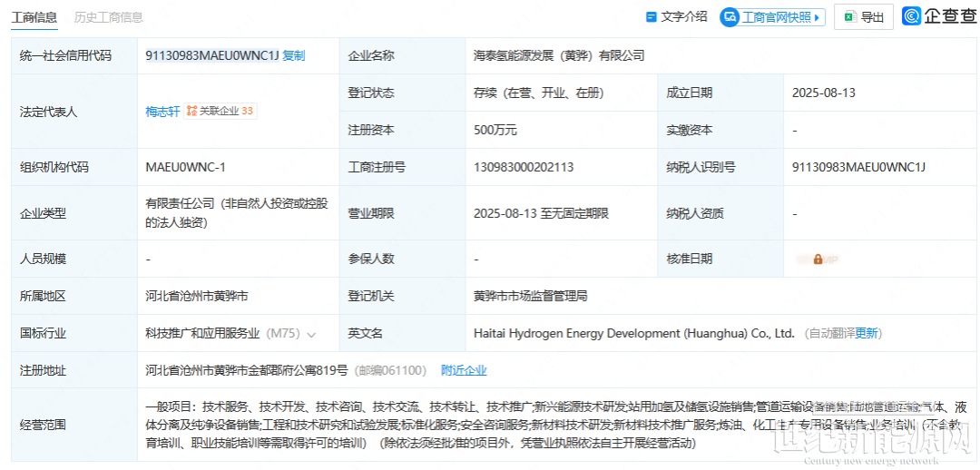Click the Excel icon beside 导出
The width and height of the screenshot is (980, 470).
point(849,17)
